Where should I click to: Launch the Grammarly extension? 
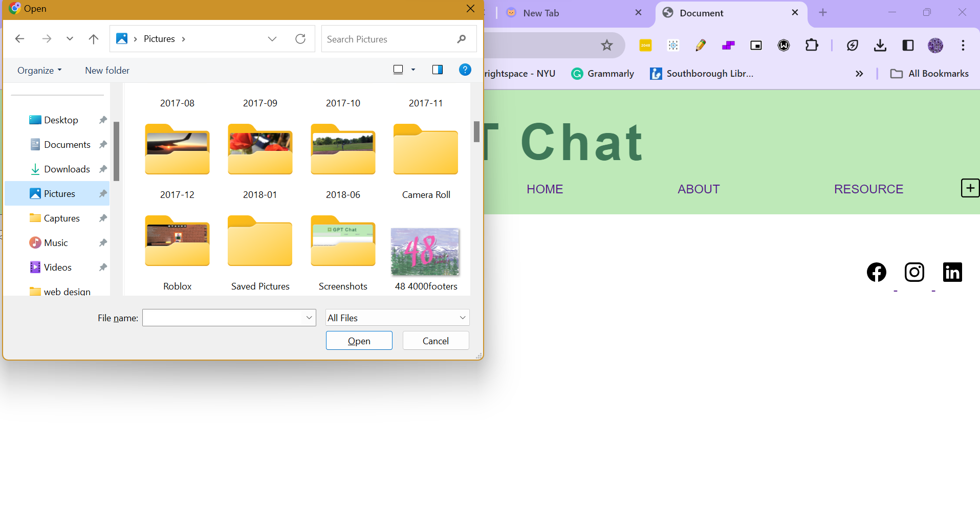(x=602, y=73)
